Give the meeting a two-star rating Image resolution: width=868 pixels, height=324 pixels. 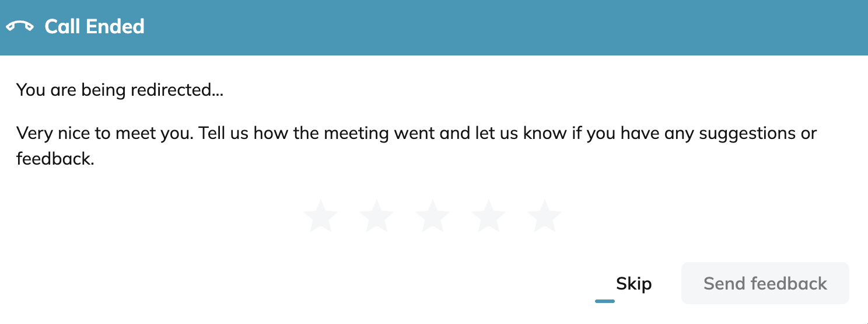[x=377, y=215]
